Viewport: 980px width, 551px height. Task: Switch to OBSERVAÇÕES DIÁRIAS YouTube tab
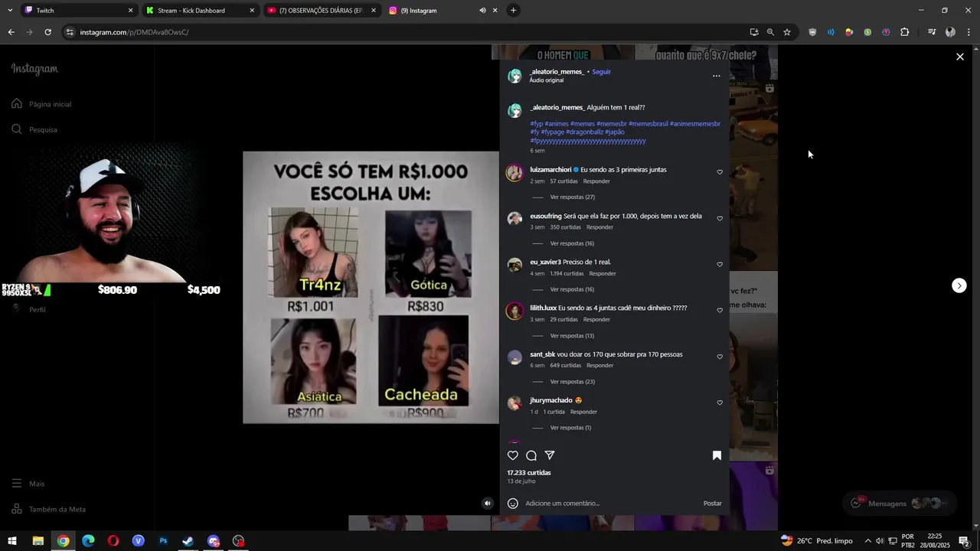(320, 11)
